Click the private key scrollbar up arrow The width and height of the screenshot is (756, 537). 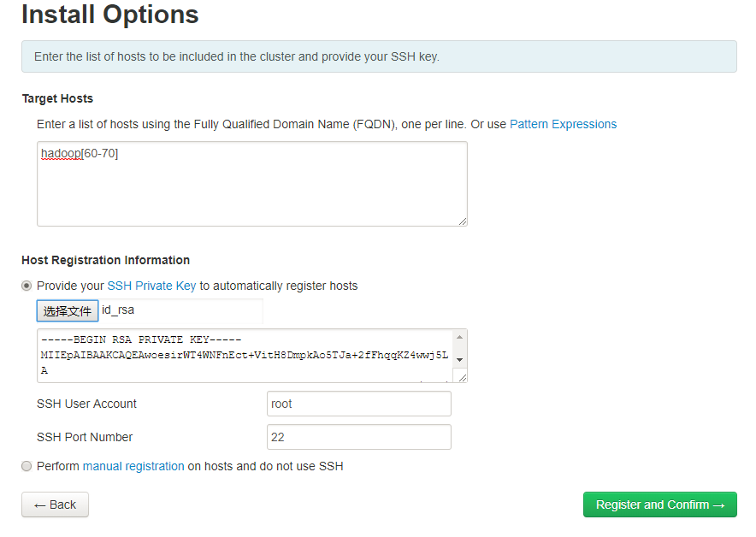pos(459,337)
